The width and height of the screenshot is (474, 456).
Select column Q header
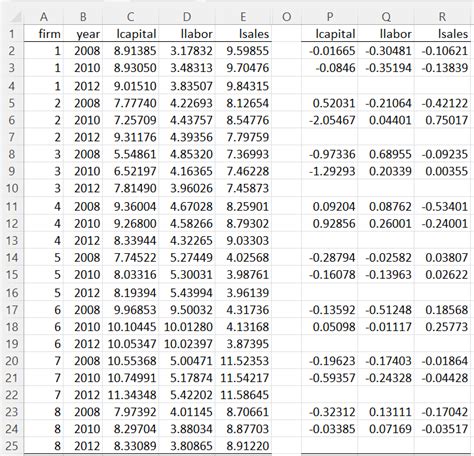click(386, 17)
